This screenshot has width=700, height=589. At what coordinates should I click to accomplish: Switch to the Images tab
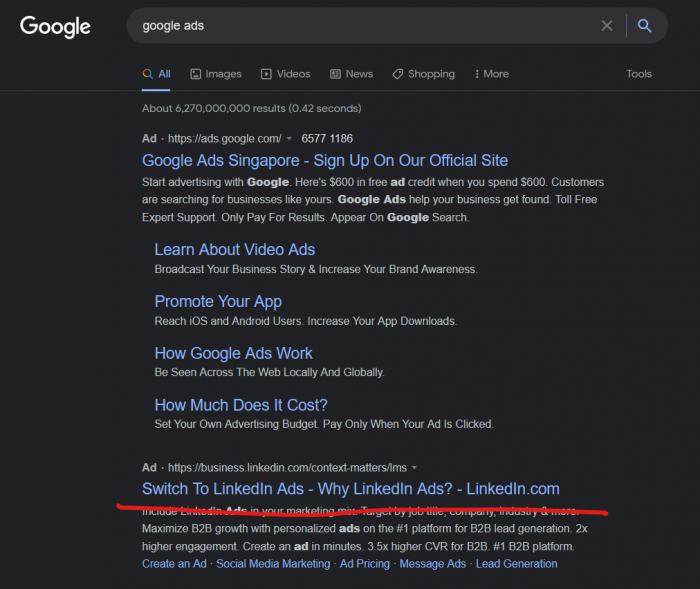click(216, 74)
